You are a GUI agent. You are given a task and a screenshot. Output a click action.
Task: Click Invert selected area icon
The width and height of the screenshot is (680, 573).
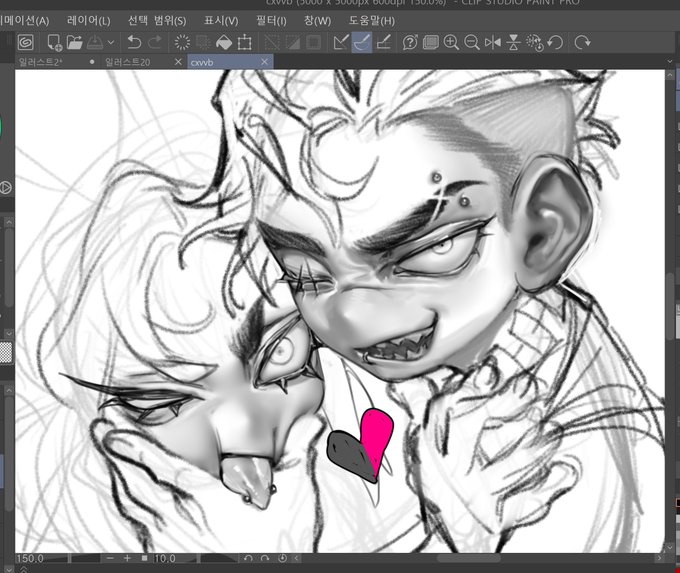click(293, 43)
